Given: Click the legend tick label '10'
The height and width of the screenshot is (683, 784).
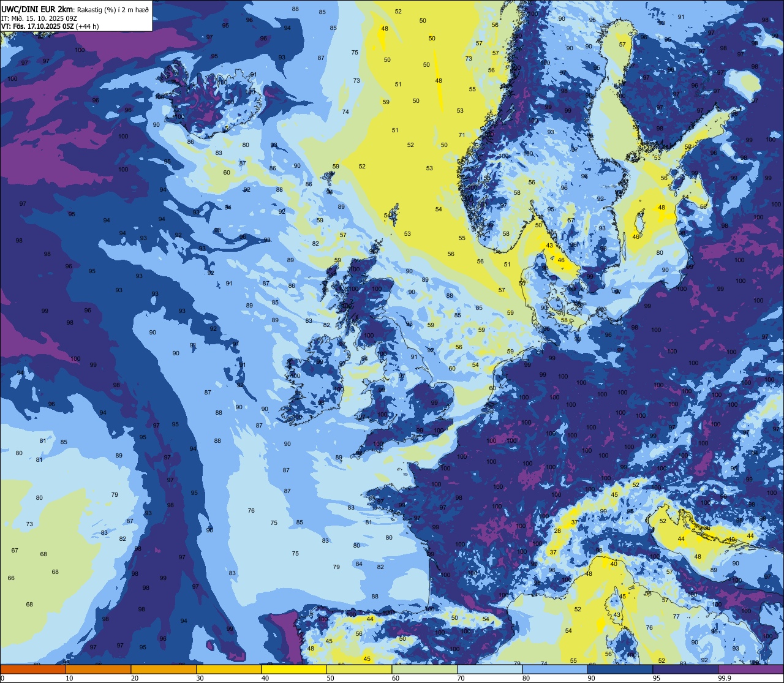Looking at the screenshot, I should [x=69, y=678].
